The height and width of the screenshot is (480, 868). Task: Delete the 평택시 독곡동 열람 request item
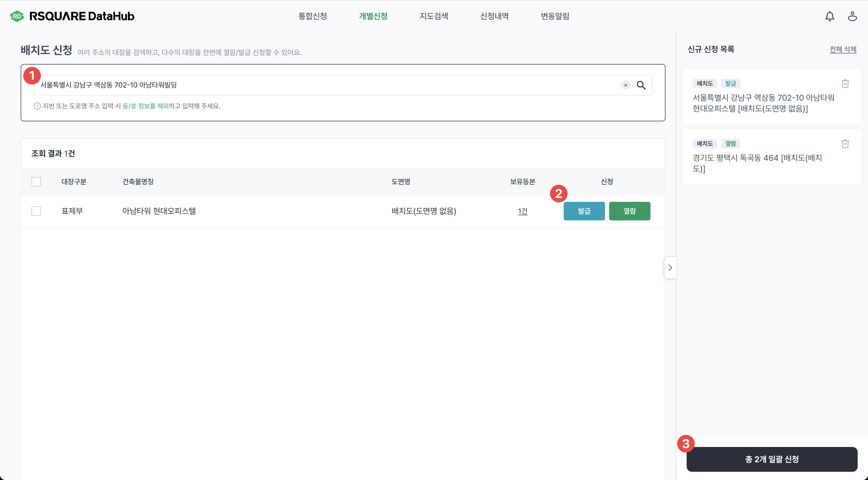pyautogui.click(x=845, y=144)
